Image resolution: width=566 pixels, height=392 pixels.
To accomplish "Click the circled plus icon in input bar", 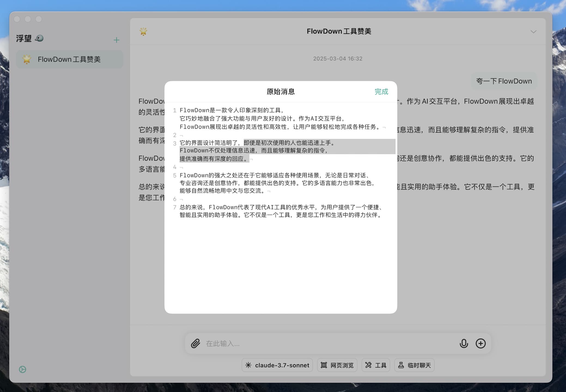I will (480, 344).
